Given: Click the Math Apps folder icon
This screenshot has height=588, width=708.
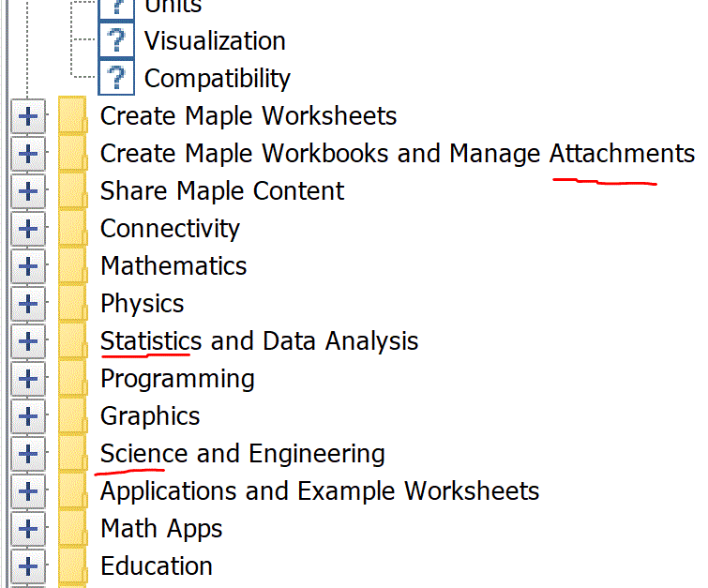Looking at the screenshot, I should (73, 528).
